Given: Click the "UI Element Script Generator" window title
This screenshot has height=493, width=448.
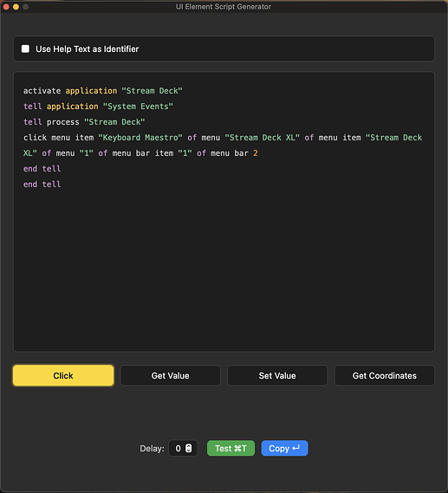Looking at the screenshot, I should coord(224,7).
